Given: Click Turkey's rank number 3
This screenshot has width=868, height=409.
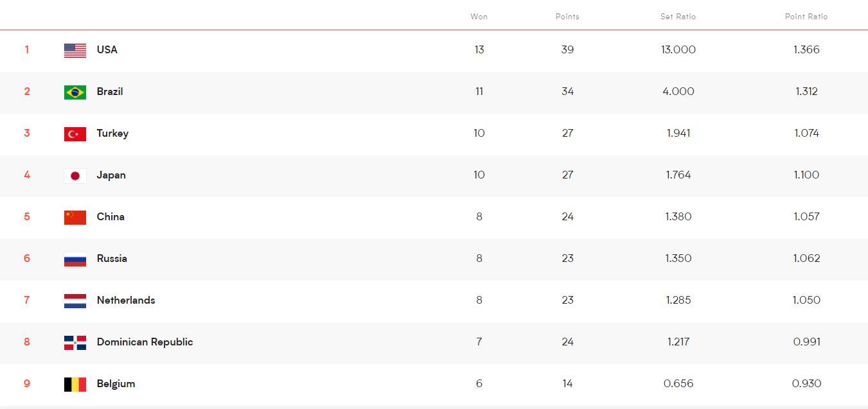Looking at the screenshot, I should 27,134.
